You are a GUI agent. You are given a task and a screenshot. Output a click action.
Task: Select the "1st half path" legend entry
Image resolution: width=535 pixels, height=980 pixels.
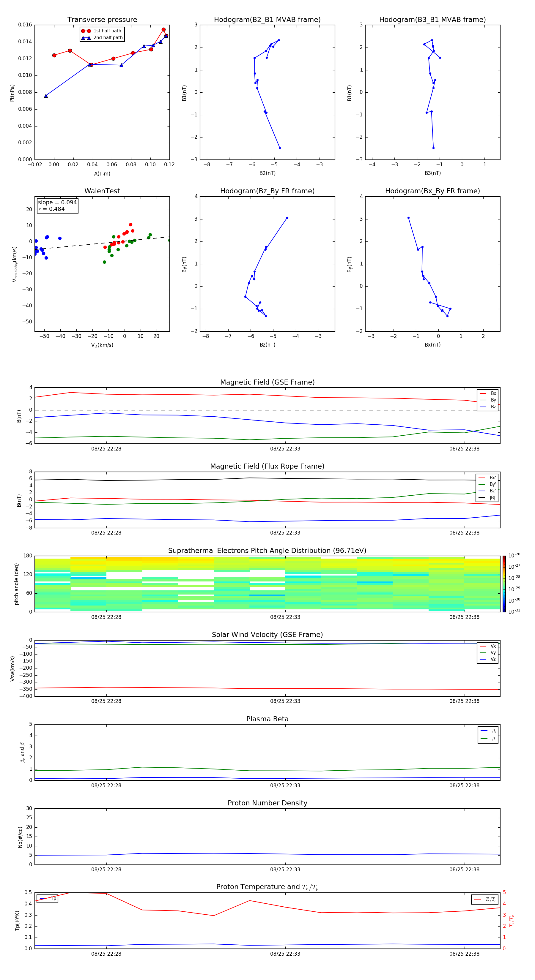[102, 31]
